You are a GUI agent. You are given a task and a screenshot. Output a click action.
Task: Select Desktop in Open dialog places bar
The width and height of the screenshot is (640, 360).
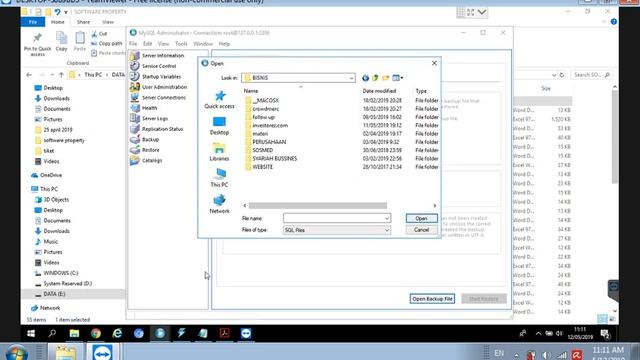[x=219, y=126]
